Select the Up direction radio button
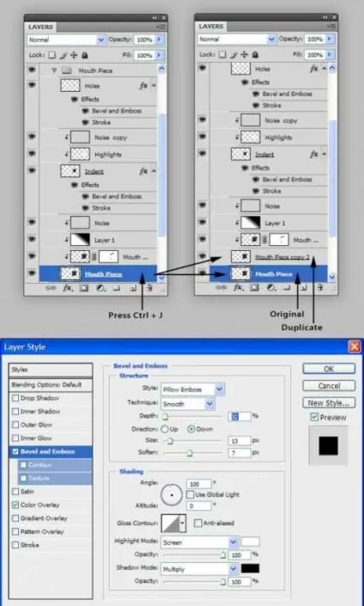364x606 pixels. tap(165, 429)
